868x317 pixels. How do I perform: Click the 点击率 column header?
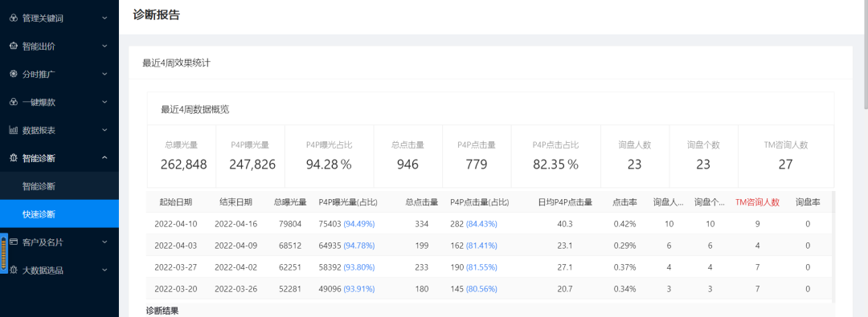tap(624, 202)
